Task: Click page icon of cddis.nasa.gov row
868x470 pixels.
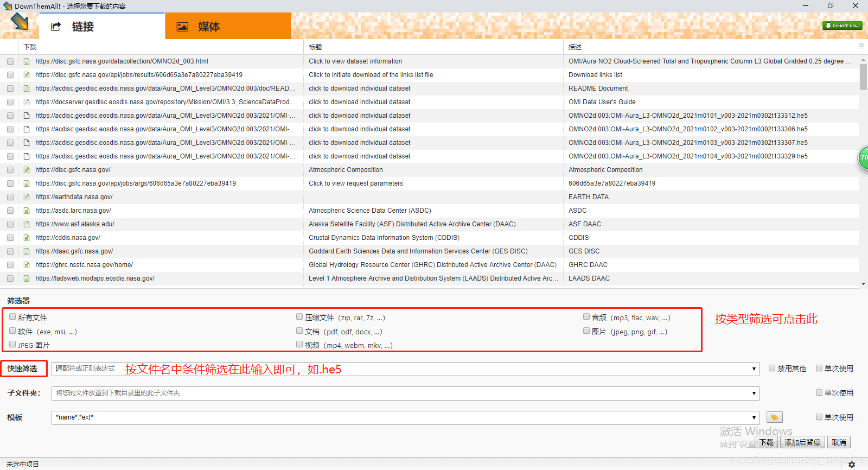Action: click(27, 238)
